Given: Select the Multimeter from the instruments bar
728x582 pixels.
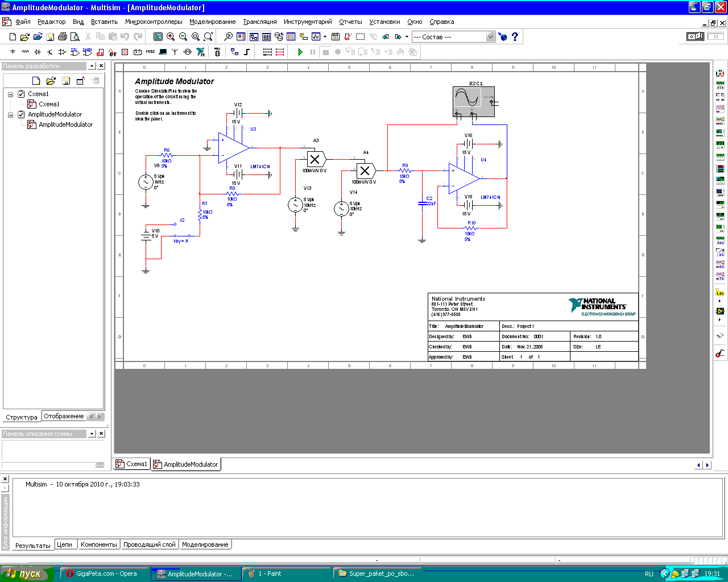Looking at the screenshot, I should (x=720, y=73).
